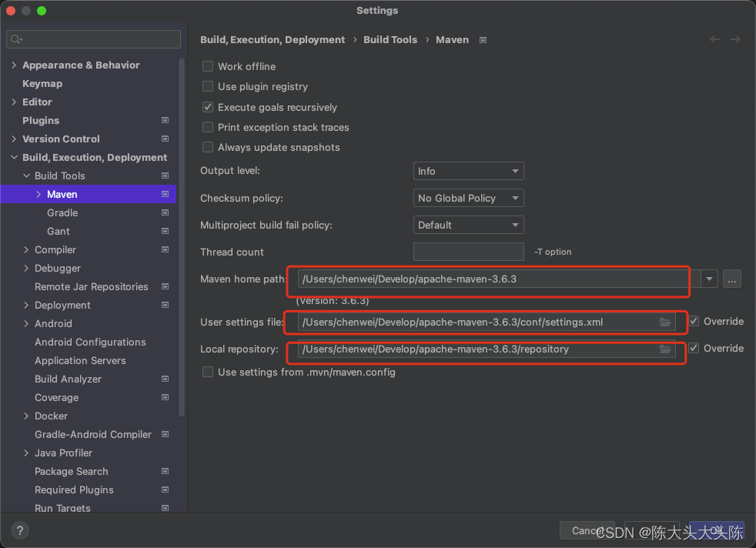Open the Checksum policy dropdown
This screenshot has width=756, height=548.
pyautogui.click(x=469, y=198)
